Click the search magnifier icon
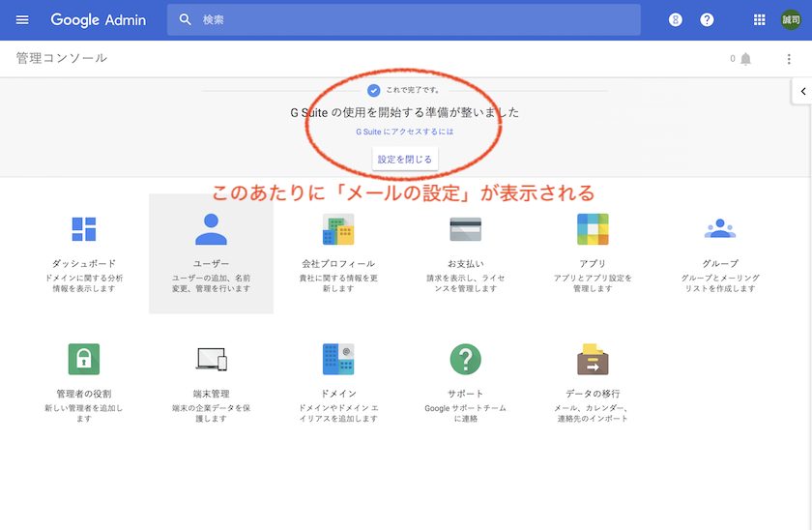 point(185,19)
